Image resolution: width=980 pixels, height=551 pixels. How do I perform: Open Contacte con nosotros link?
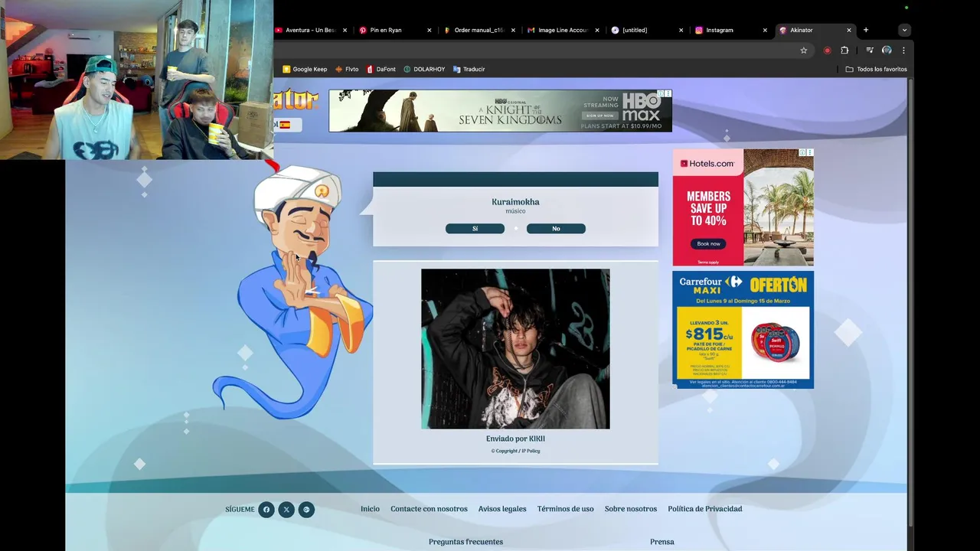[429, 509]
